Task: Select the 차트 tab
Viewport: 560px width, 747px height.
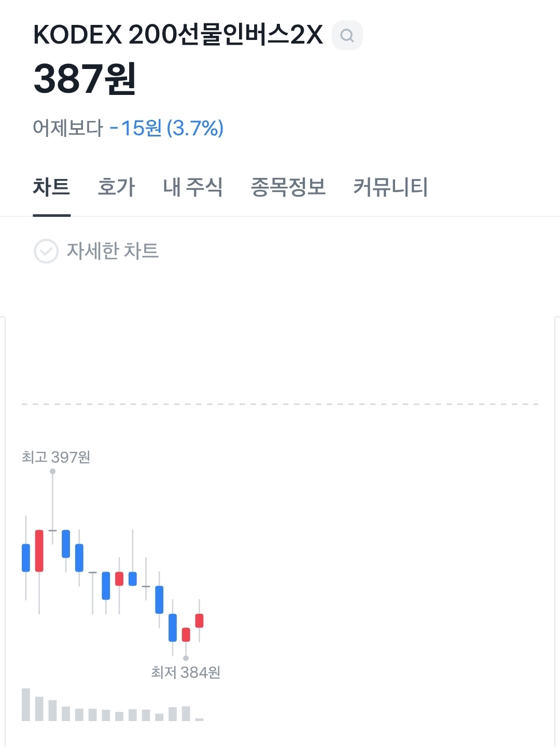Action: [x=51, y=187]
